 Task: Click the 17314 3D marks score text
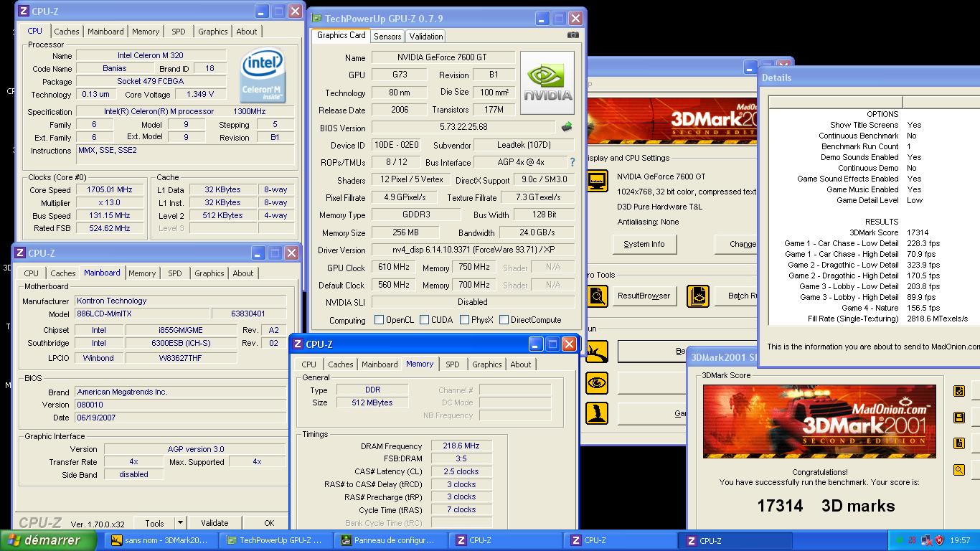(x=826, y=506)
